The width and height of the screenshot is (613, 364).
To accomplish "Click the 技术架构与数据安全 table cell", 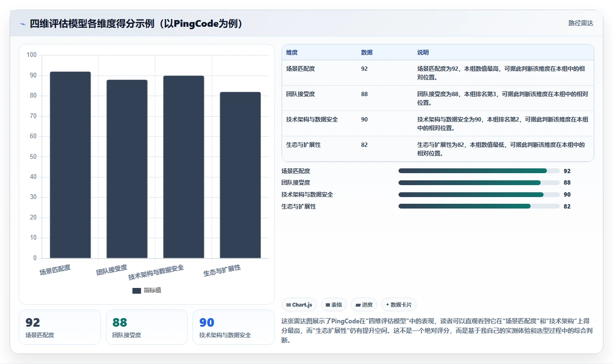I will pyautogui.click(x=312, y=120).
